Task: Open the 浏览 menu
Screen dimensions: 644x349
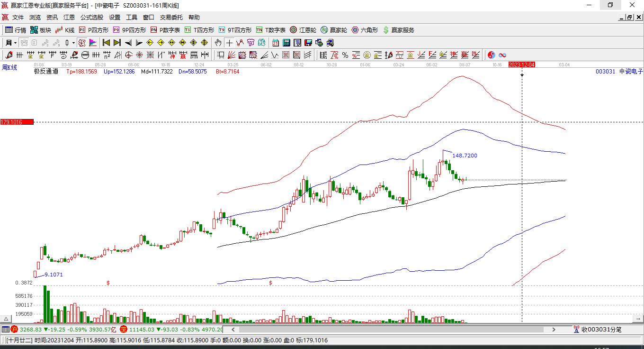Action: (35, 18)
